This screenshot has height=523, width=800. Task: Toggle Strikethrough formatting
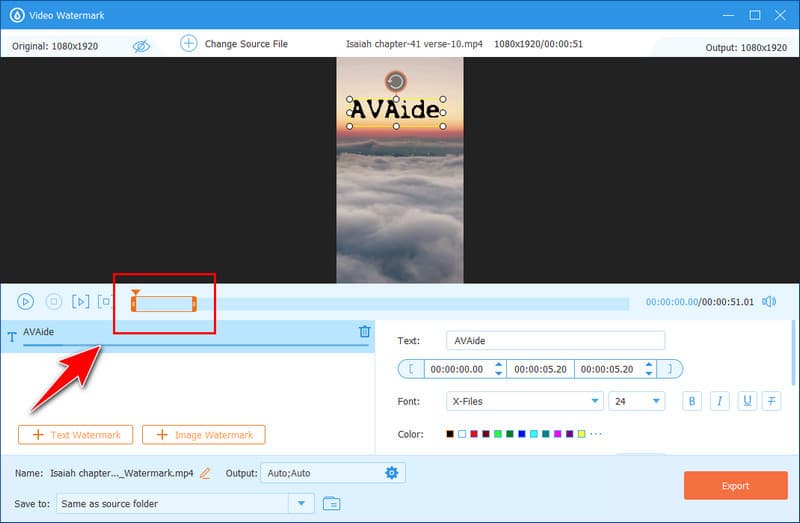[771, 401]
